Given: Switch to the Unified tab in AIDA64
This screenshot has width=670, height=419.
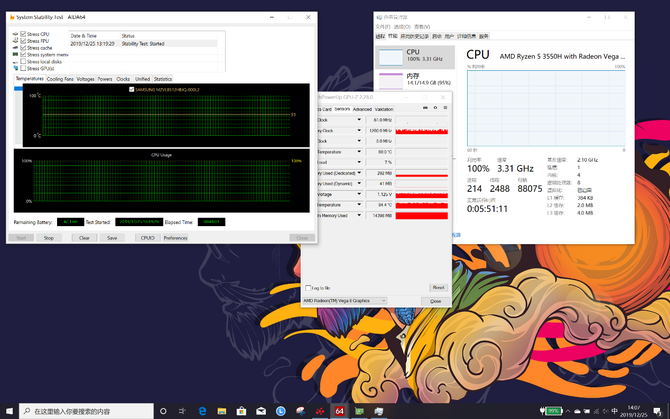Looking at the screenshot, I should pyautogui.click(x=142, y=79).
